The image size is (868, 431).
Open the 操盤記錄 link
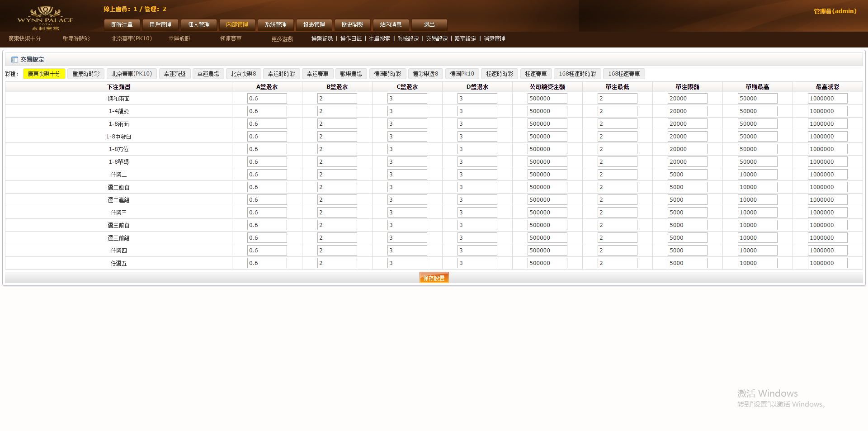pos(322,39)
